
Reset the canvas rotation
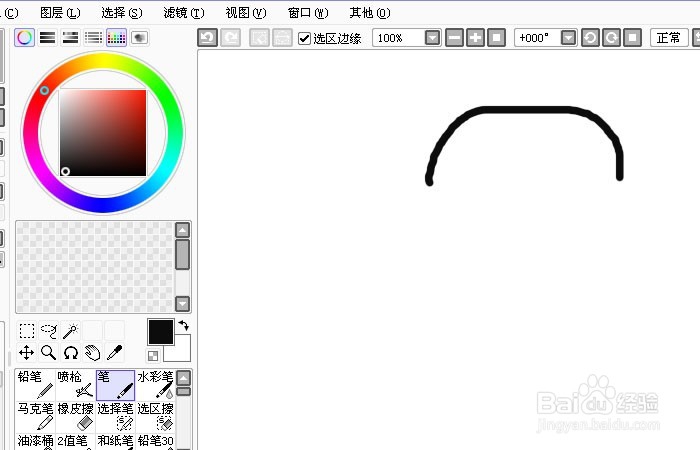click(633, 38)
